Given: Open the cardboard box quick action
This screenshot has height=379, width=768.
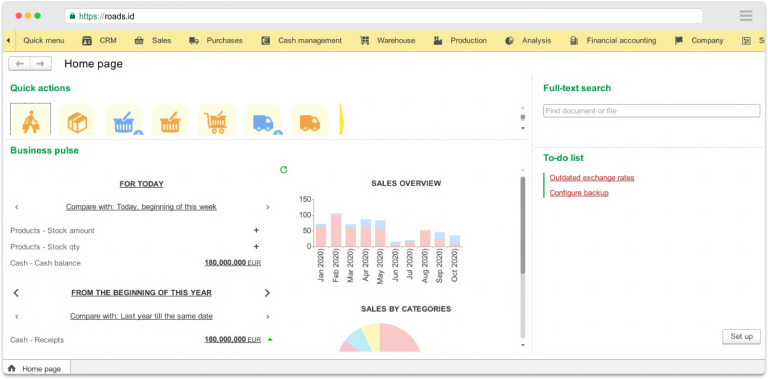Looking at the screenshot, I should pos(77,119).
